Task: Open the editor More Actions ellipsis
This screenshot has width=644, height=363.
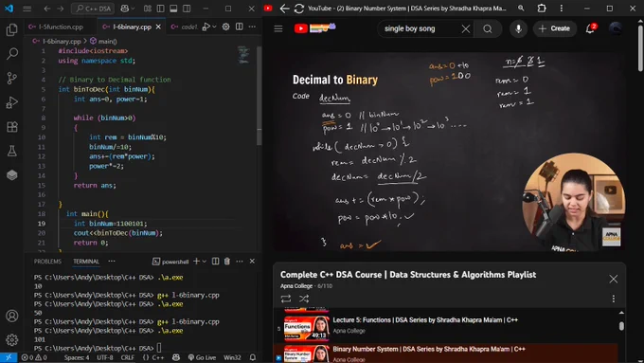Action: (x=252, y=27)
